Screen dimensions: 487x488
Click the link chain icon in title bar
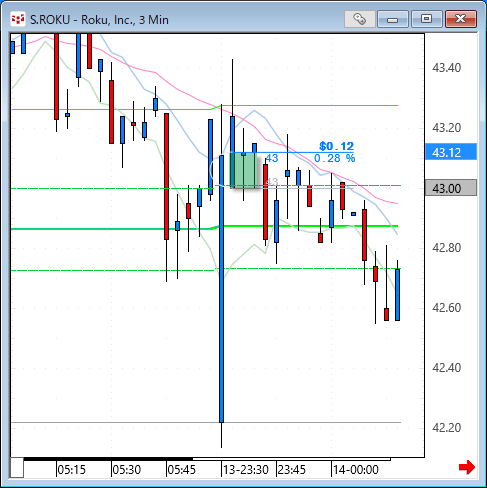pos(360,19)
